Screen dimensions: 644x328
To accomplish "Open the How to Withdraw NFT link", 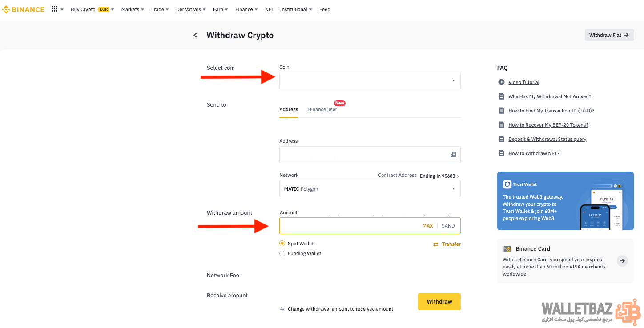I will click(x=534, y=153).
